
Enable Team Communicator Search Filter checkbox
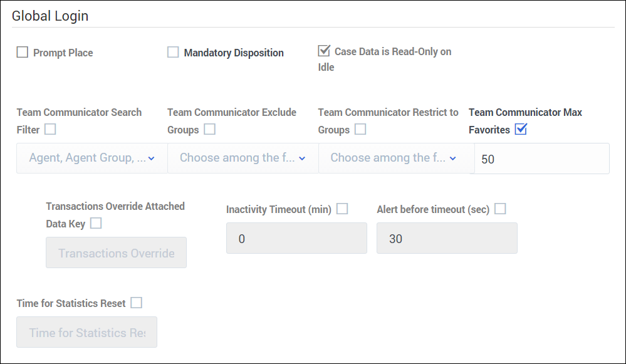50,130
